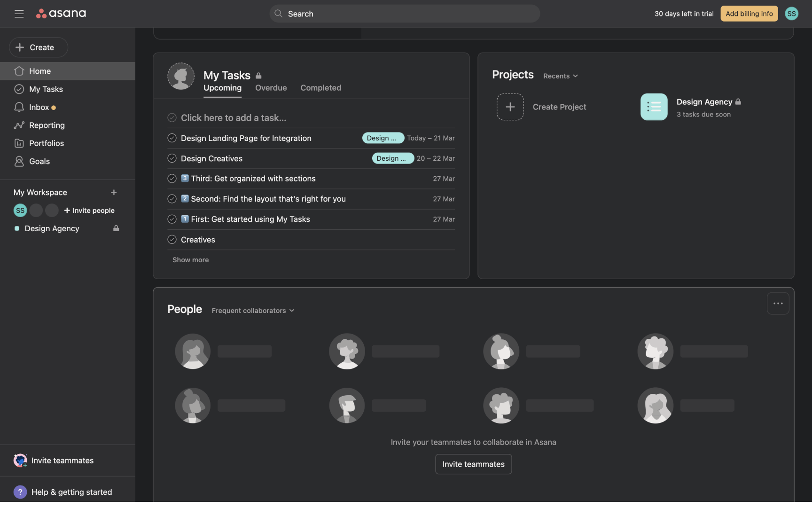Open the Design Agency project tile icon
This screenshot has width=812, height=508.
654,107
